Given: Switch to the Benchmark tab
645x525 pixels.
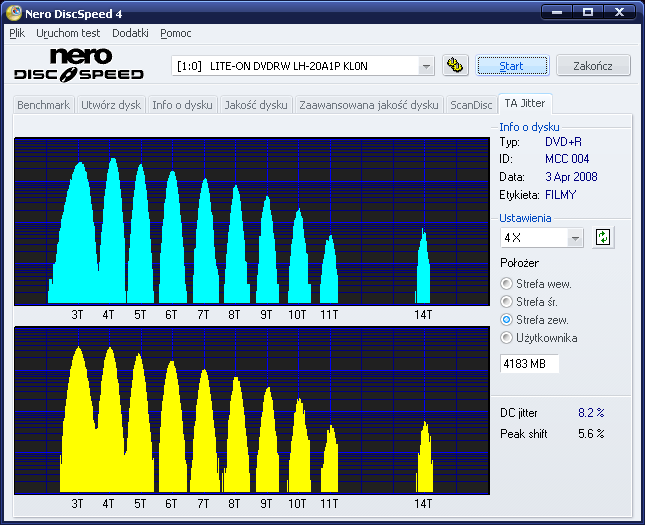Looking at the screenshot, I should (44, 105).
